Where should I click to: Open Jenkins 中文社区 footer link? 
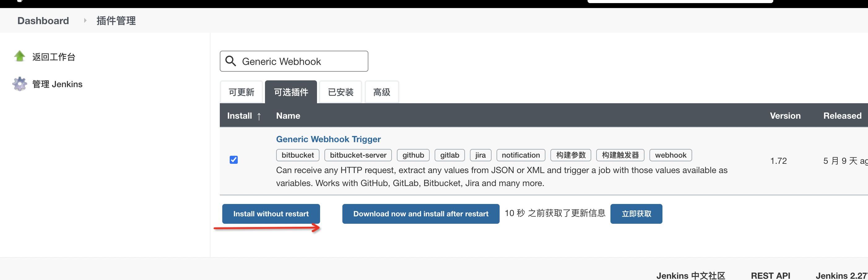pyautogui.click(x=690, y=275)
